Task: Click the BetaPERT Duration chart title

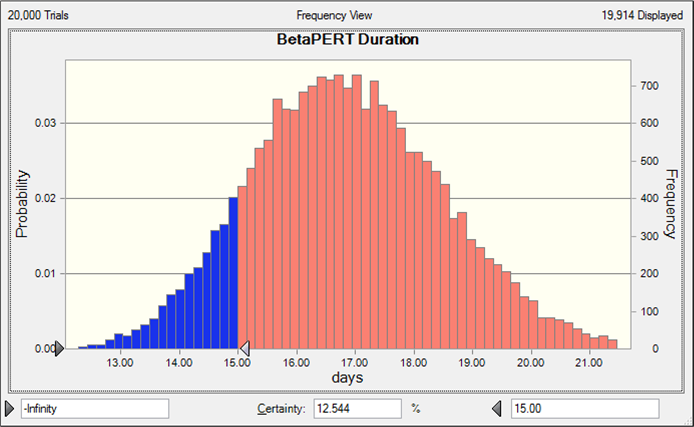Action: point(348,39)
